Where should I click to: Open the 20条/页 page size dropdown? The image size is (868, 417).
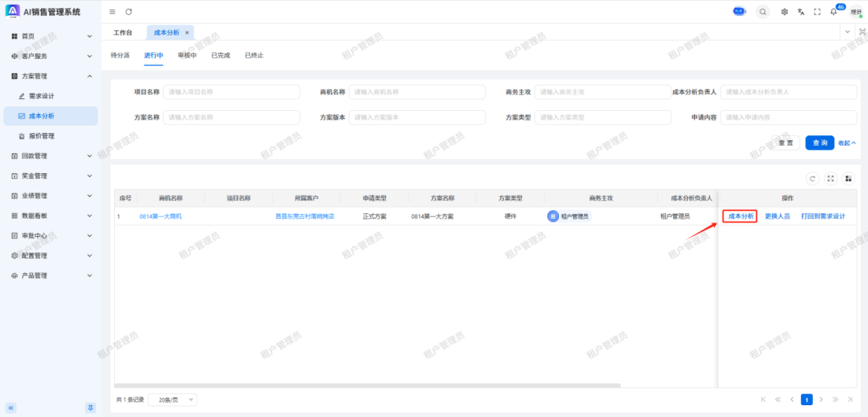pos(172,400)
